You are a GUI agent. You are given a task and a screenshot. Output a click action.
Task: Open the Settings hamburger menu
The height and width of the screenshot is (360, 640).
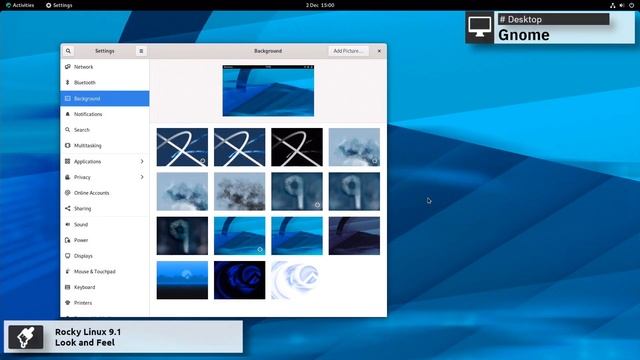141,51
